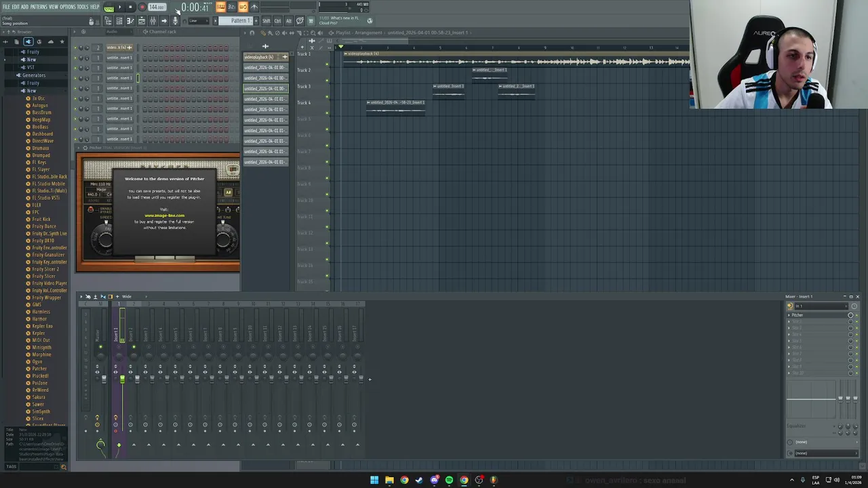This screenshot has width=868, height=488.
Task: Select the playlist mute tool
Action: click(283, 33)
